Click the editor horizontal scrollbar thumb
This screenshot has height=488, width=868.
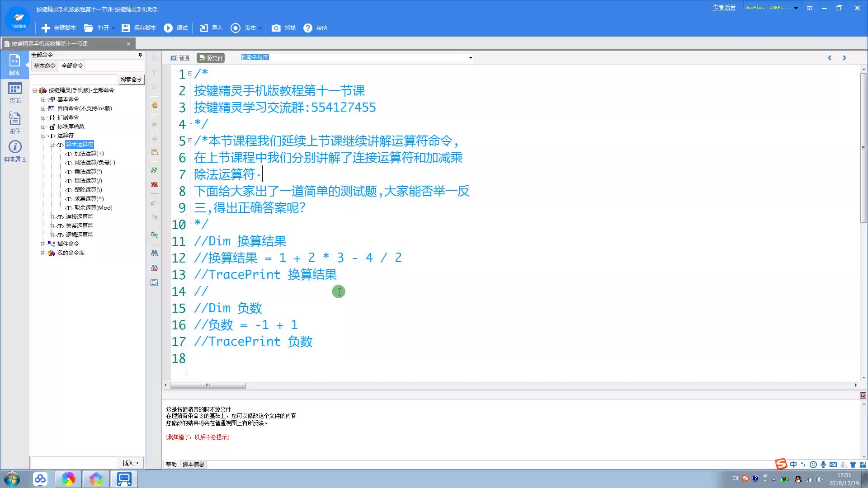[208, 385]
